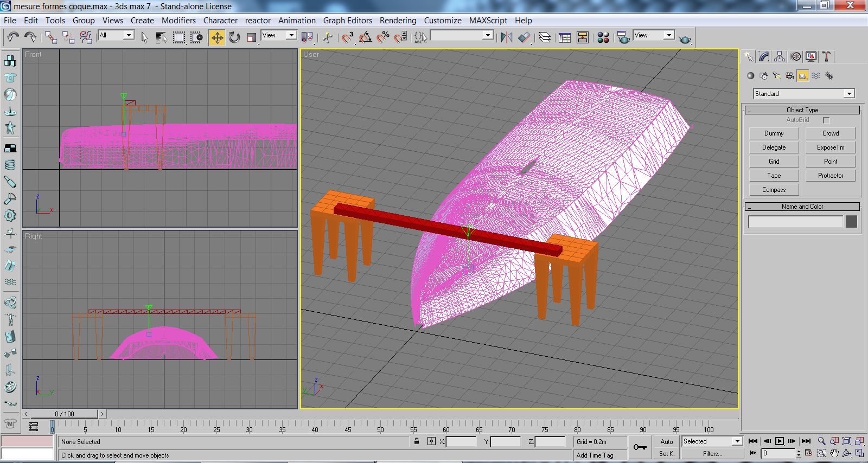
Task: Open the Material Editor spheres icon
Action: (x=603, y=37)
